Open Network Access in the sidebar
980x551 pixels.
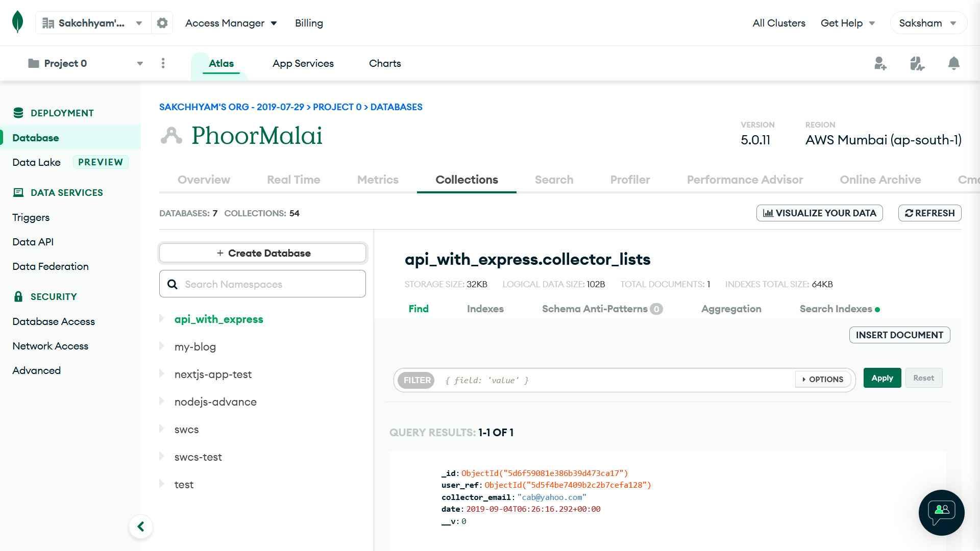click(51, 346)
